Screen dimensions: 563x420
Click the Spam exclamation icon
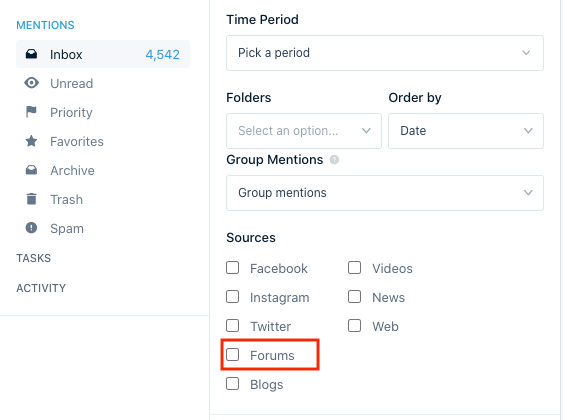tap(31, 228)
